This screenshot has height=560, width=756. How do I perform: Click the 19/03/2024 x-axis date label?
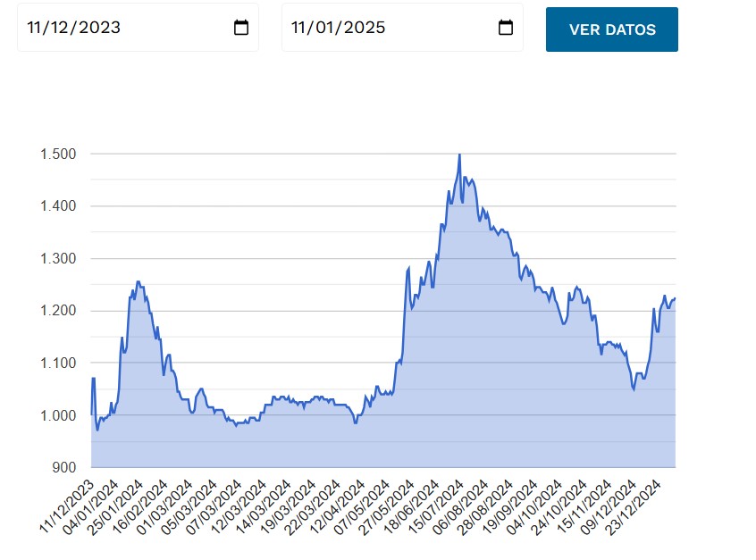289,506
